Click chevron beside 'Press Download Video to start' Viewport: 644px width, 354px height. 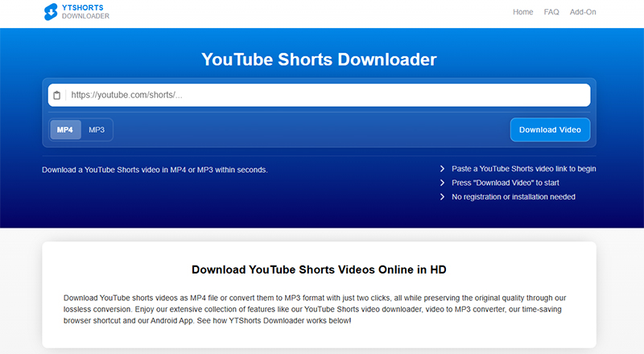click(442, 183)
